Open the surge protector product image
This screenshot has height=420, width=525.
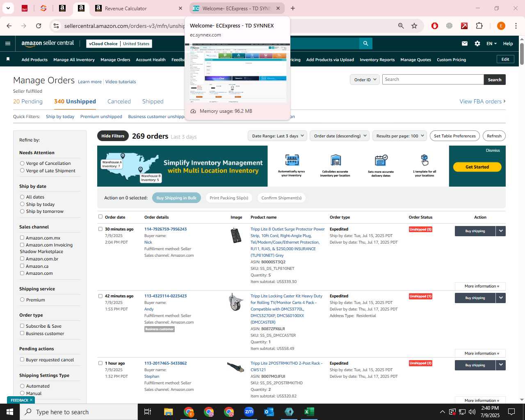[x=236, y=235]
